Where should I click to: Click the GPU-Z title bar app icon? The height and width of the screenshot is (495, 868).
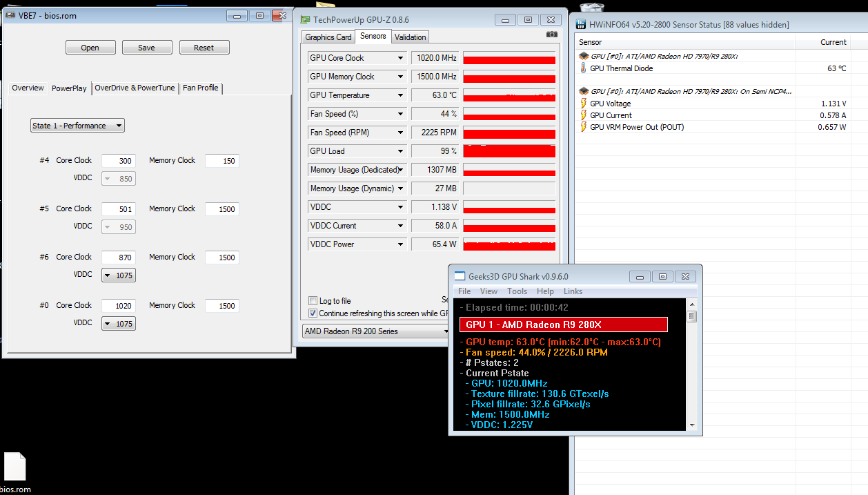click(x=305, y=19)
